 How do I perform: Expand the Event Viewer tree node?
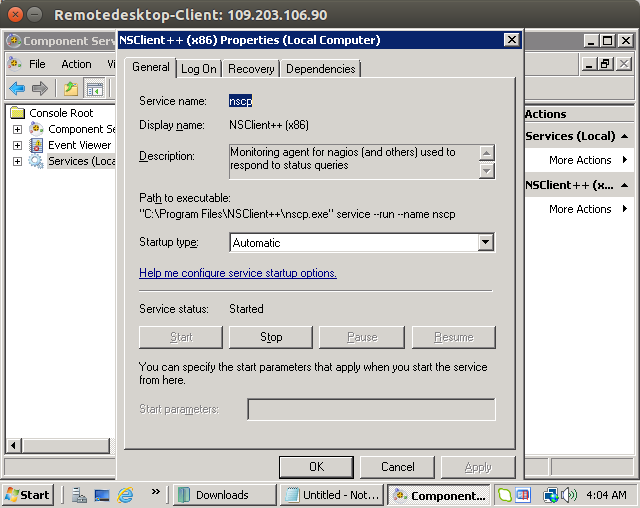tap(17, 145)
